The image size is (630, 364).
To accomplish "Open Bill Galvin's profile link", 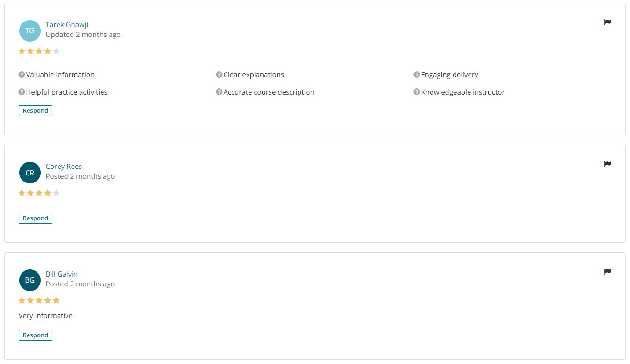I will 62,274.
